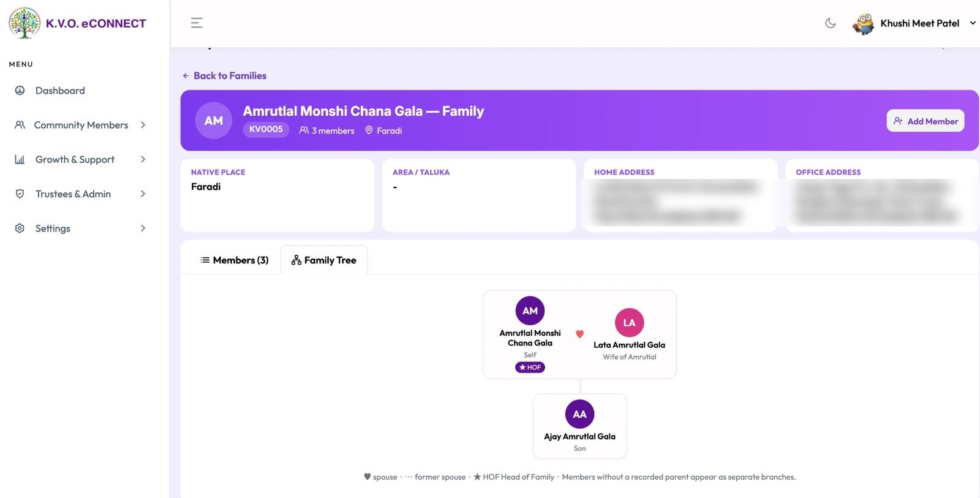Viewport: 980px width, 498px height.
Task: Click the HOF badge under Amrutlal
Action: click(530, 368)
